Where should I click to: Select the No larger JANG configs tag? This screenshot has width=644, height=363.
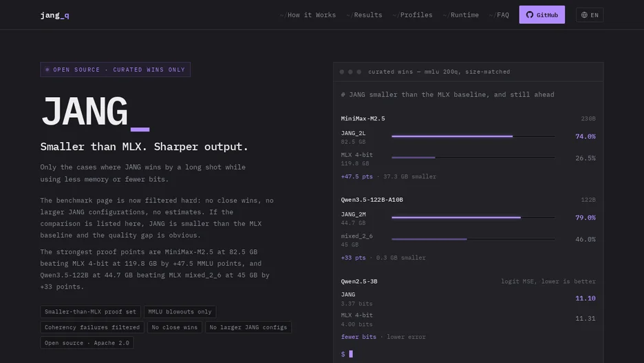[248, 327]
